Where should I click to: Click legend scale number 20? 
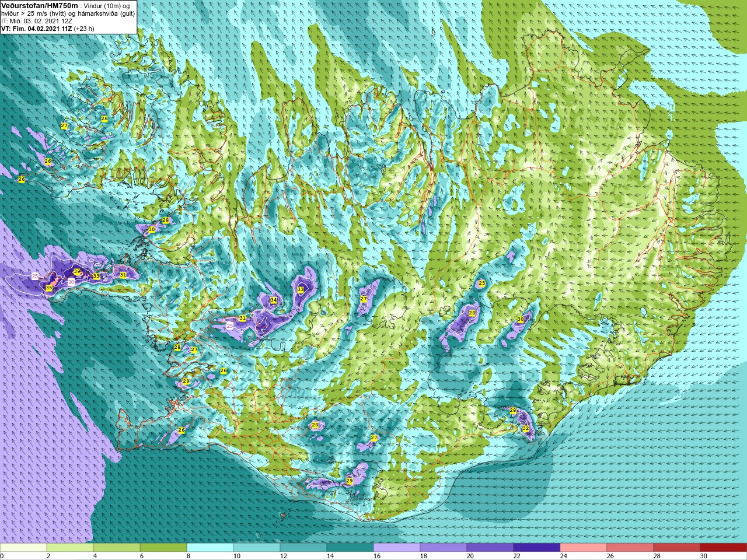click(470, 556)
